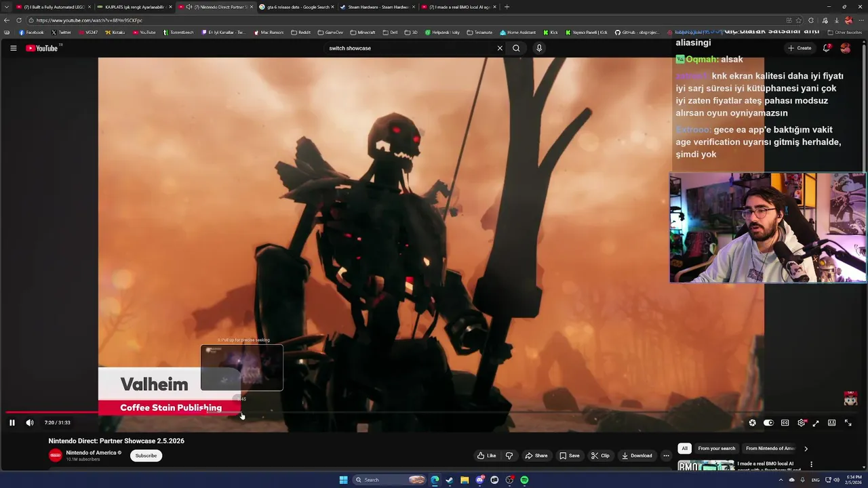Toggle the autoplay switch

[768, 423]
